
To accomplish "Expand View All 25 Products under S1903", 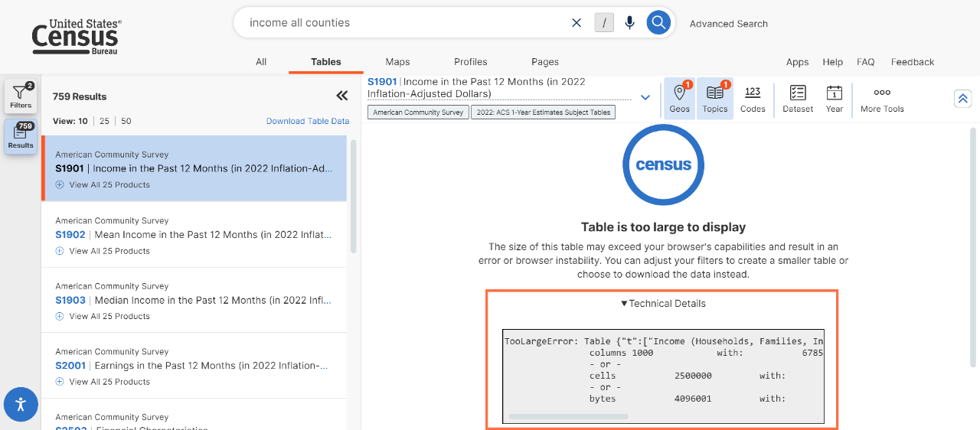I will [103, 316].
